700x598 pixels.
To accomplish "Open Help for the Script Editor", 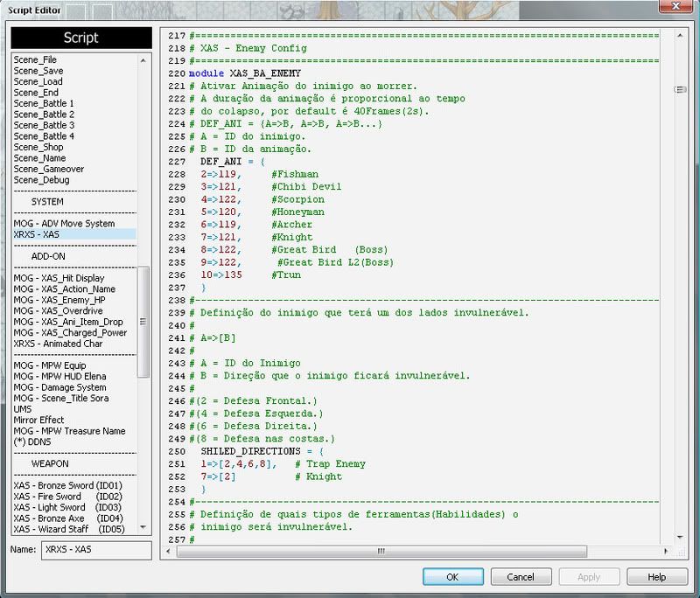I will pyautogui.click(x=657, y=577).
